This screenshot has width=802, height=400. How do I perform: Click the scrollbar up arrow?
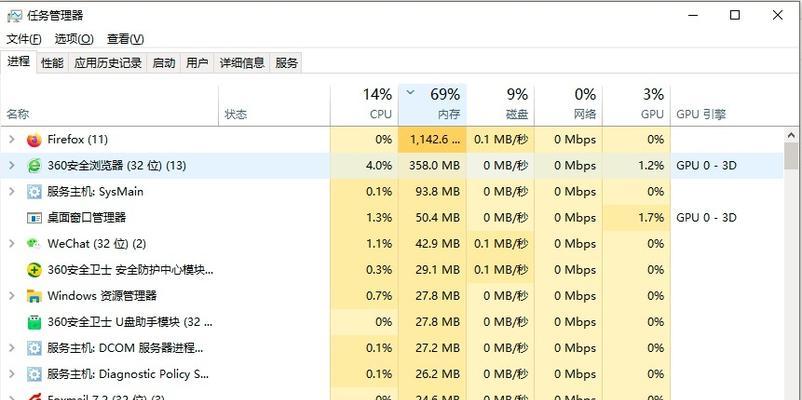click(x=791, y=135)
